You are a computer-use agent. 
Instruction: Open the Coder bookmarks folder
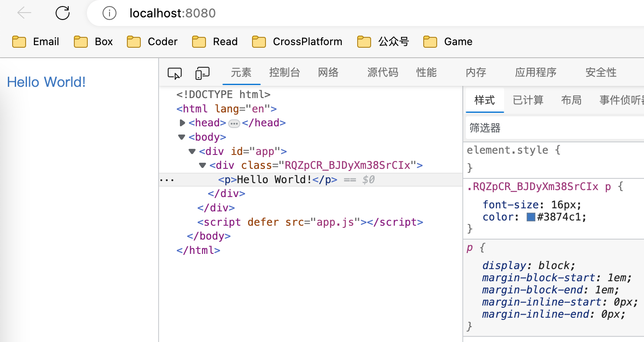click(152, 42)
